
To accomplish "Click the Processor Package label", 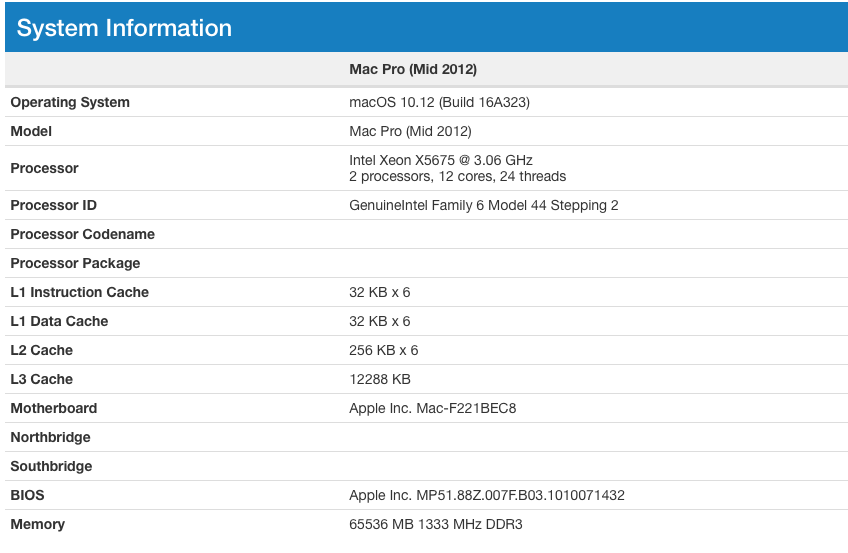I will 75,263.
